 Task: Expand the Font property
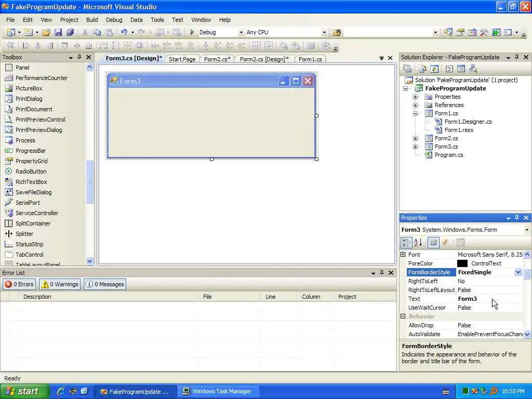point(403,254)
